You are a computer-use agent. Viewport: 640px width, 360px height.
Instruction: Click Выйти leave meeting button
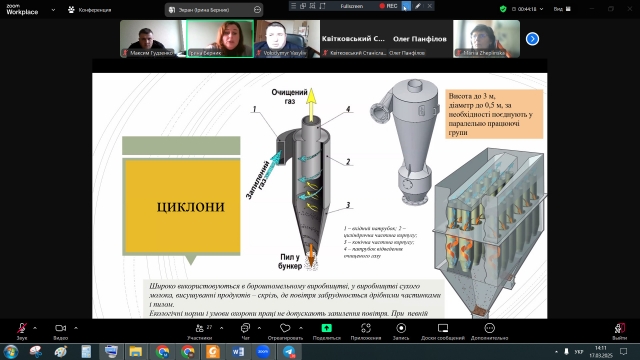(x=620, y=331)
